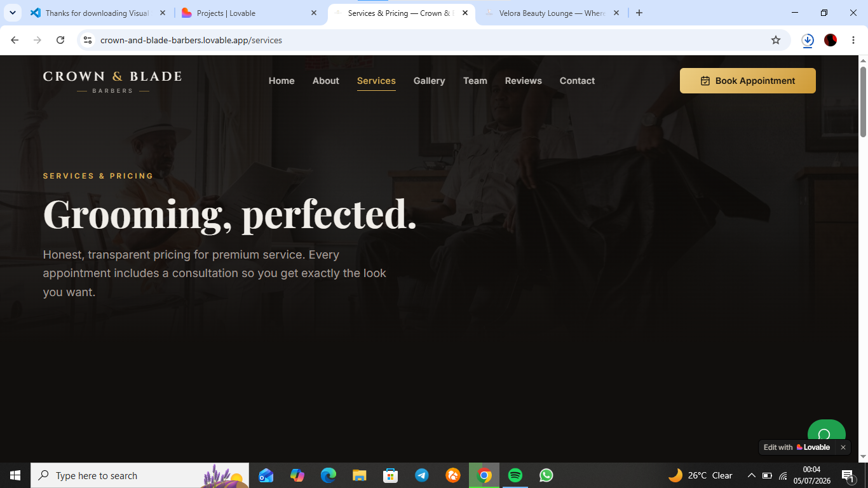Show hidden system tray icons
868x488 pixels.
point(751,475)
